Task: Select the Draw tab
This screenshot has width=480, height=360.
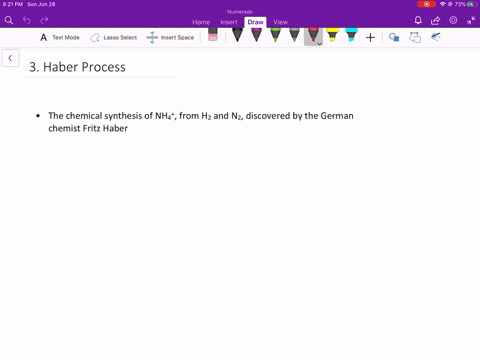Action: click(255, 22)
